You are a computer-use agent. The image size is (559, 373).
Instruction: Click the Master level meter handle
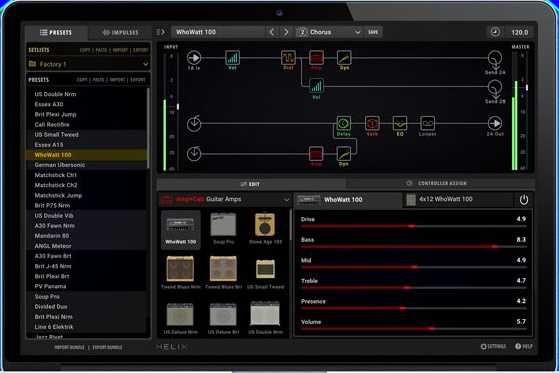click(x=527, y=87)
